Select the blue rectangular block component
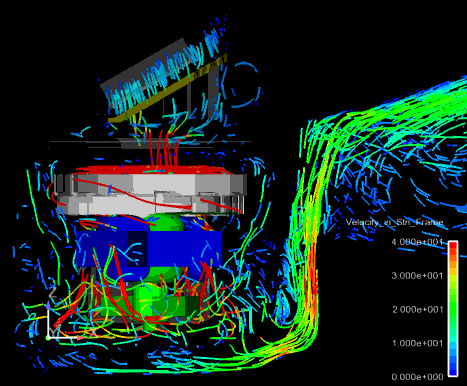Viewport: 467px width, 386px height. click(149, 248)
